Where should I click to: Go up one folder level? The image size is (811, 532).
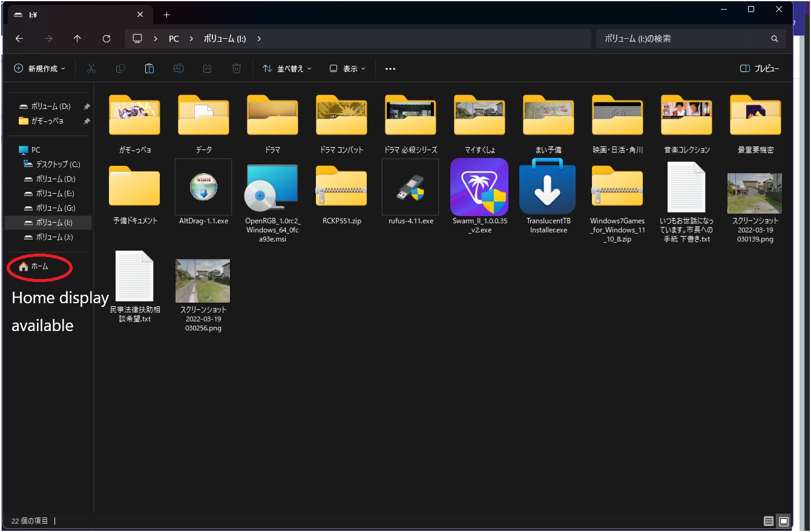point(77,39)
